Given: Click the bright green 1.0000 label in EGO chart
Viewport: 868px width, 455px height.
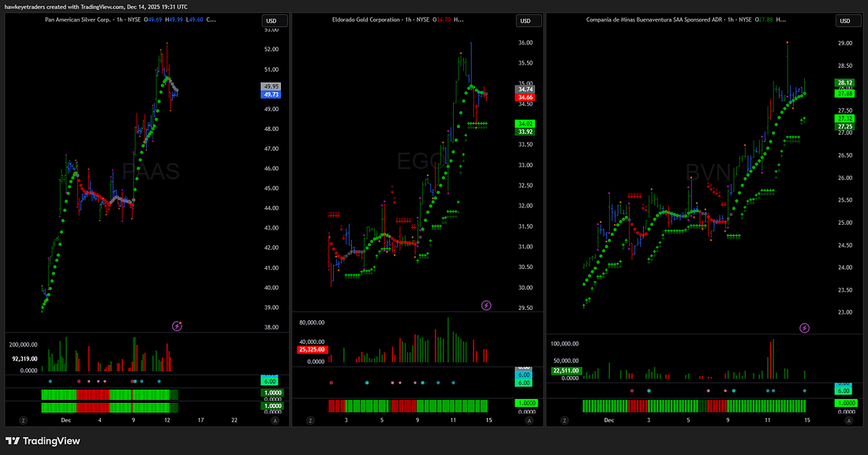Looking at the screenshot, I should tap(526, 404).
